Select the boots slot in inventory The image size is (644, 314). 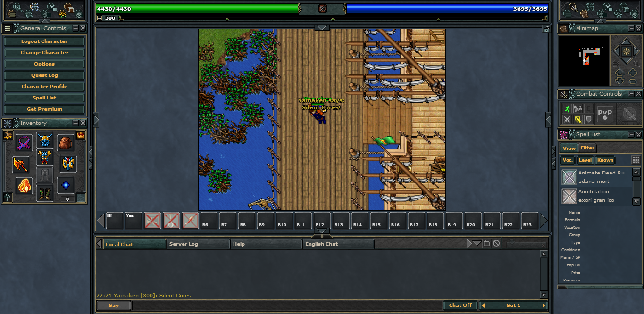click(x=45, y=193)
